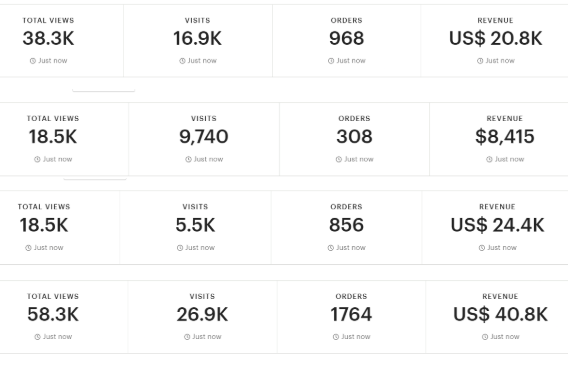Click the 58.3K total views number
This screenshot has height=366, width=568.
[x=53, y=314]
